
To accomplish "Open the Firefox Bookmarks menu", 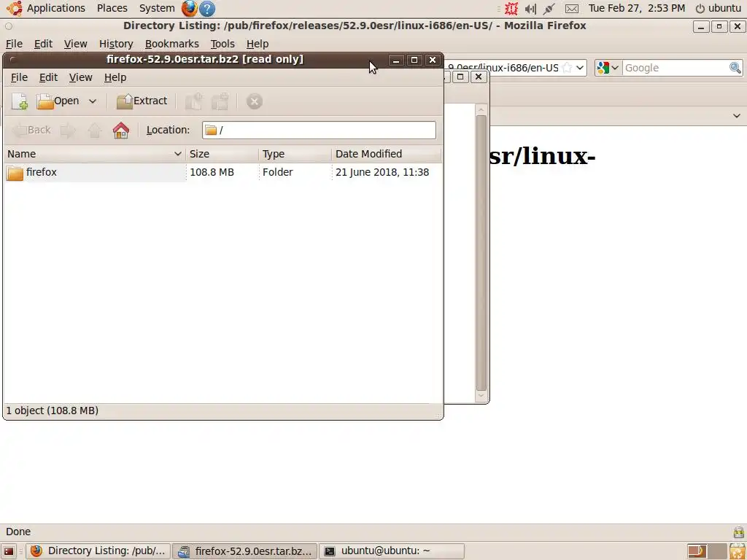I will pos(172,44).
